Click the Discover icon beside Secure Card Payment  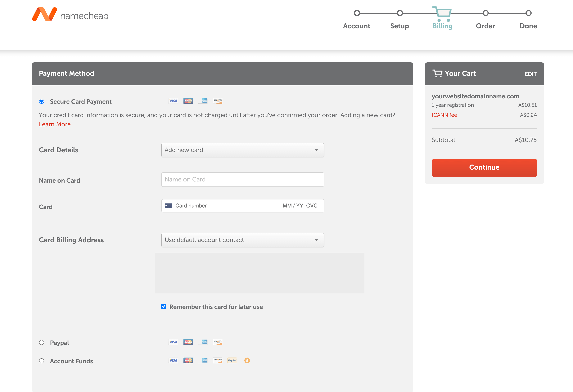[218, 101]
